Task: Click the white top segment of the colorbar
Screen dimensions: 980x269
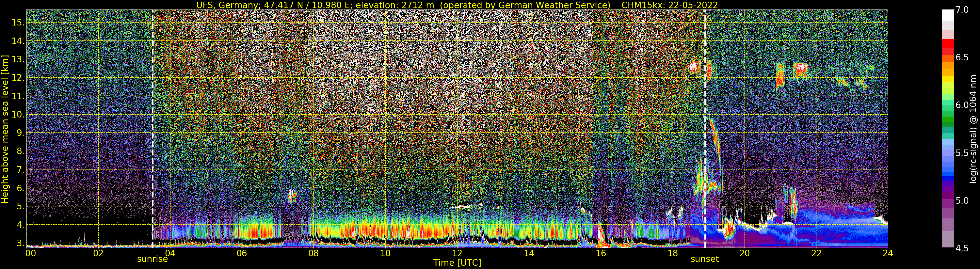Action: click(948, 15)
